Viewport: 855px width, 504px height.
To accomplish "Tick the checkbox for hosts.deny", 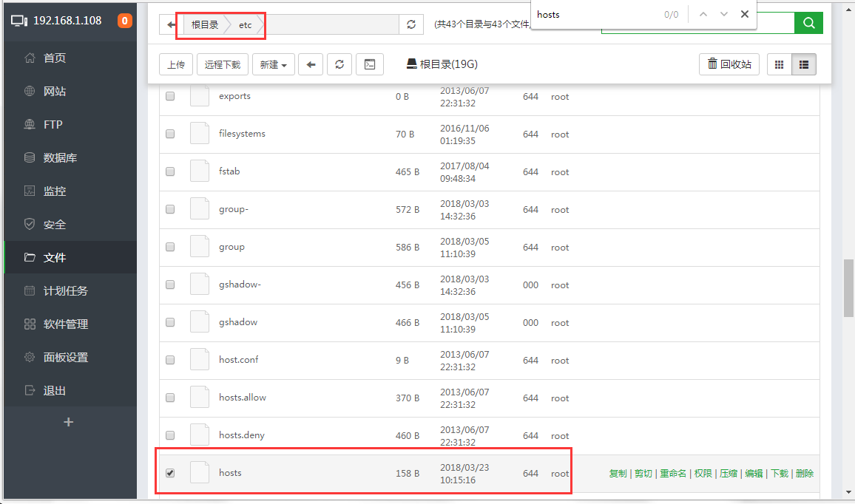I will pyautogui.click(x=170, y=435).
